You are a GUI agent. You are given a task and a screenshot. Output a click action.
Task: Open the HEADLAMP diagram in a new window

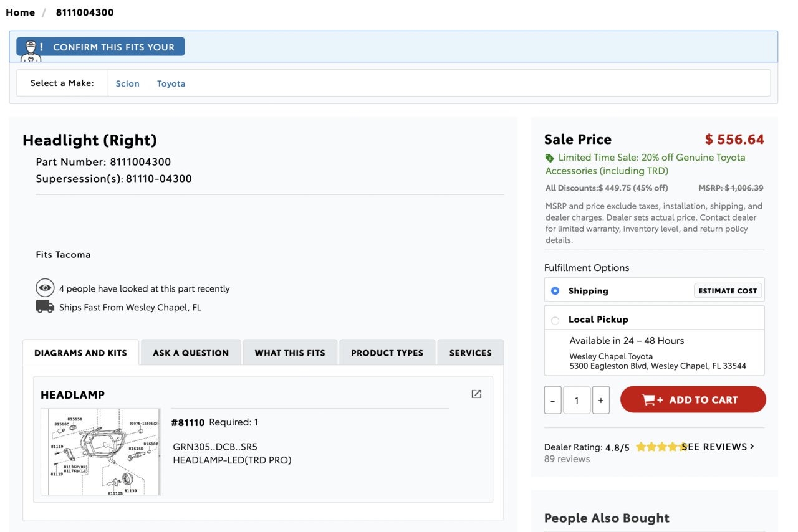476,394
